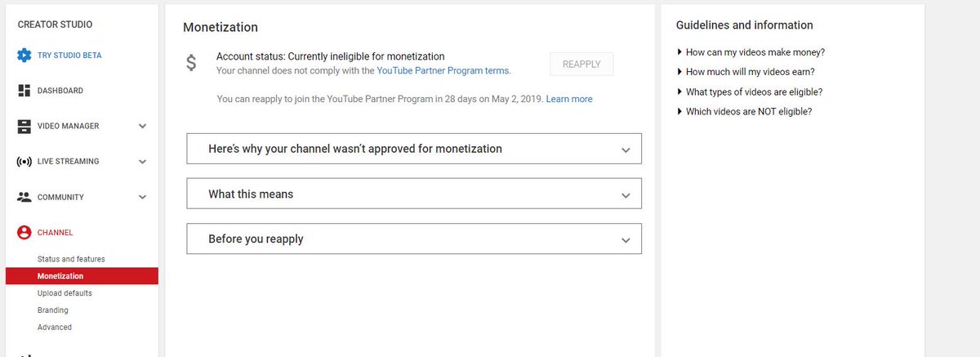Click the Reapply button
This screenshot has width=980, height=357.
coord(582,65)
